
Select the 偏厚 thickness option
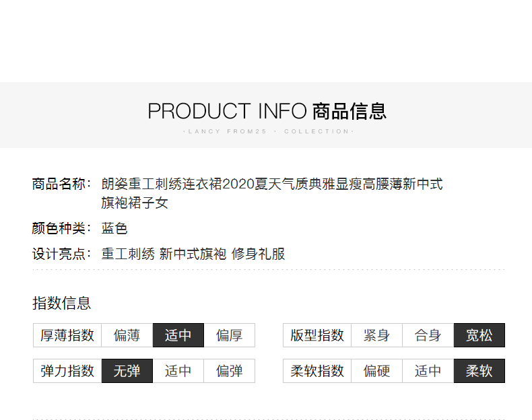[230, 335]
